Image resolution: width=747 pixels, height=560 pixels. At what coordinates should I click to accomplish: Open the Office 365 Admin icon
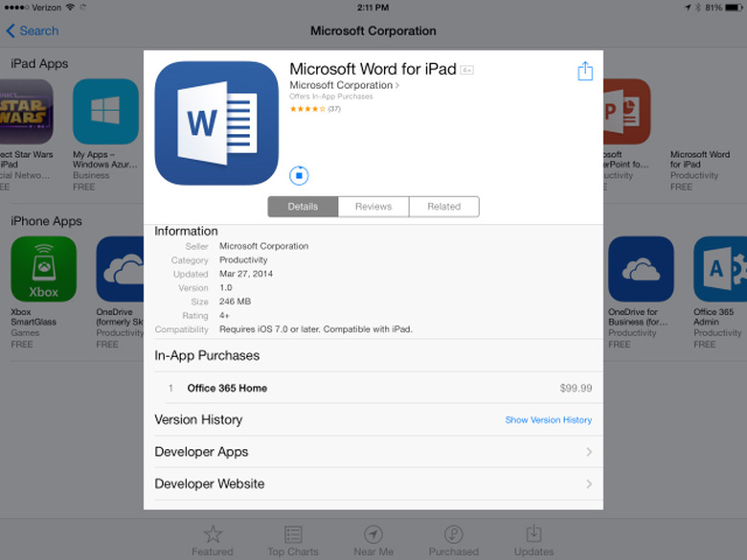pos(720,269)
